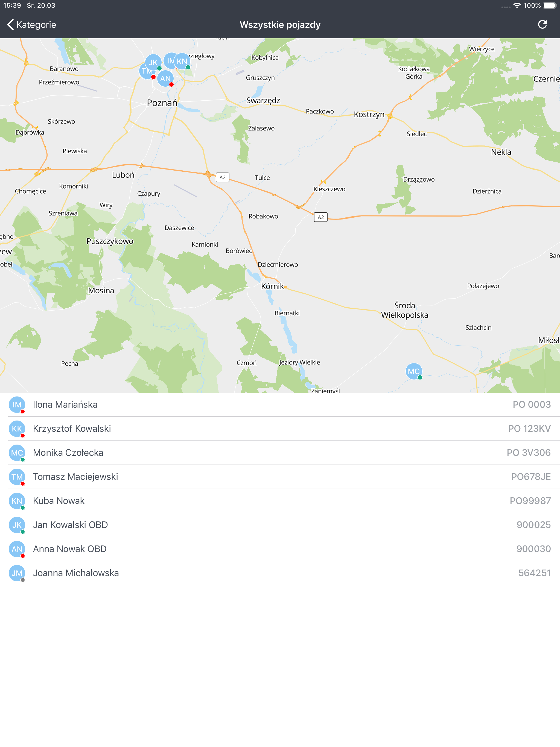Screen dimensions: 560x747
Task: Select Jan Kowalski OBD entry
Action: (x=70, y=524)
